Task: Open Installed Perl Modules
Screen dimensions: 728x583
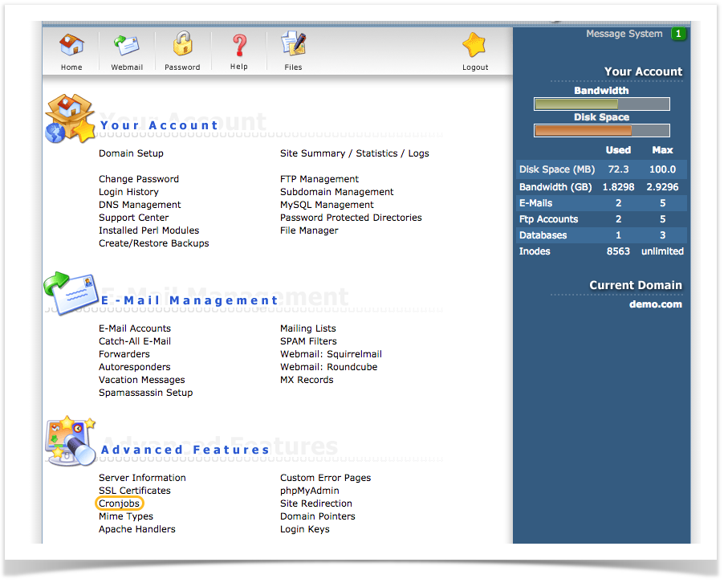Action: coord(149,230)
